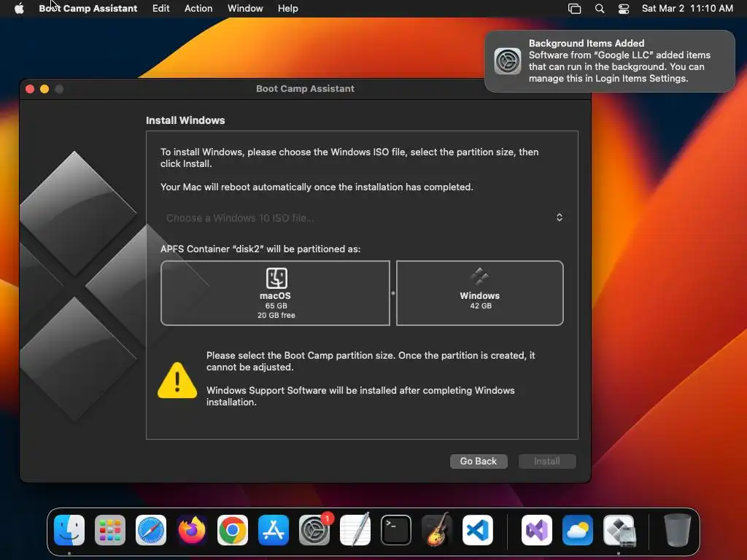Open the Apple menu
Image resolution: width=747 pixels, height=560 pixels.
pyautogui.click(x=19, y=8)
